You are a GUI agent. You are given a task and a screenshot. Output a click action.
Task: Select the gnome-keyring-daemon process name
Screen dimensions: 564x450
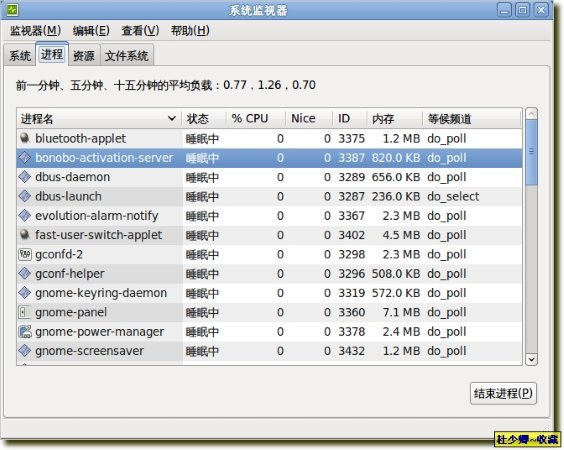point(101,293)
